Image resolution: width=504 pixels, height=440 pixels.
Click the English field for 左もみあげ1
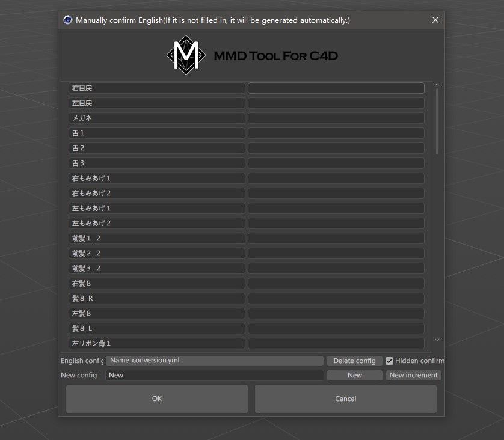coord(336,208)
